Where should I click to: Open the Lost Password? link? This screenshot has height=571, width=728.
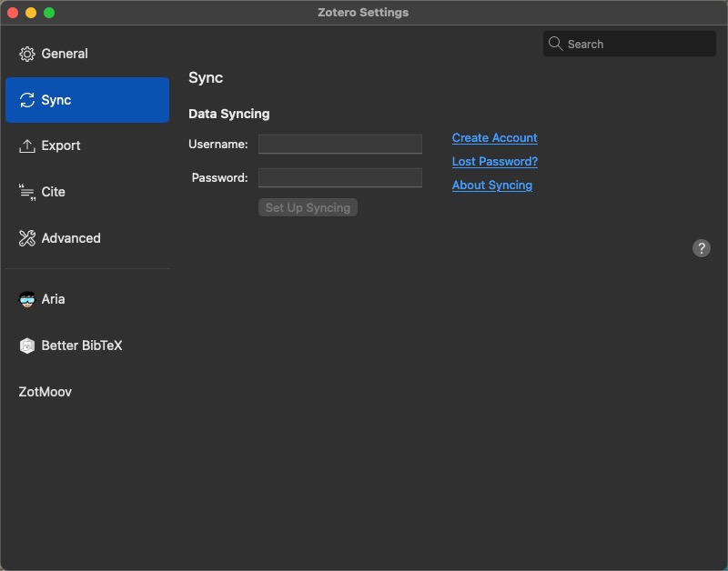point(495,162)
